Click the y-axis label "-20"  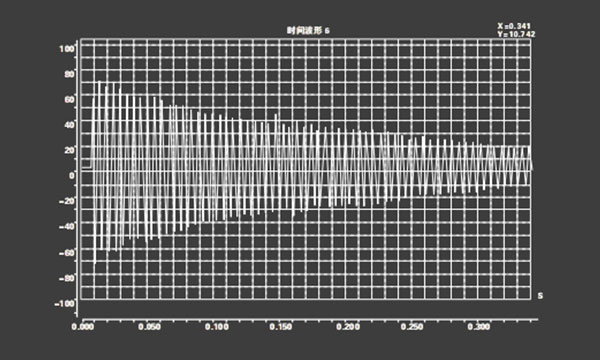tap(67, 201)
